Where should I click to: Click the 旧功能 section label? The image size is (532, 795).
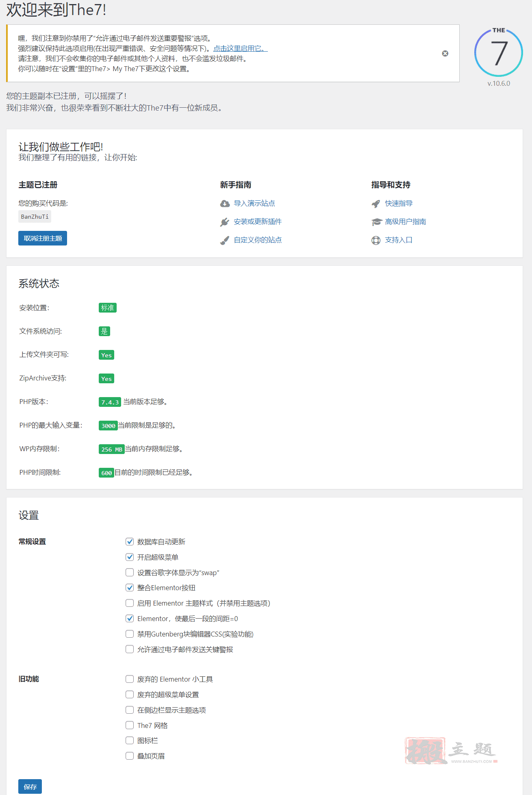tap(29, 679)
